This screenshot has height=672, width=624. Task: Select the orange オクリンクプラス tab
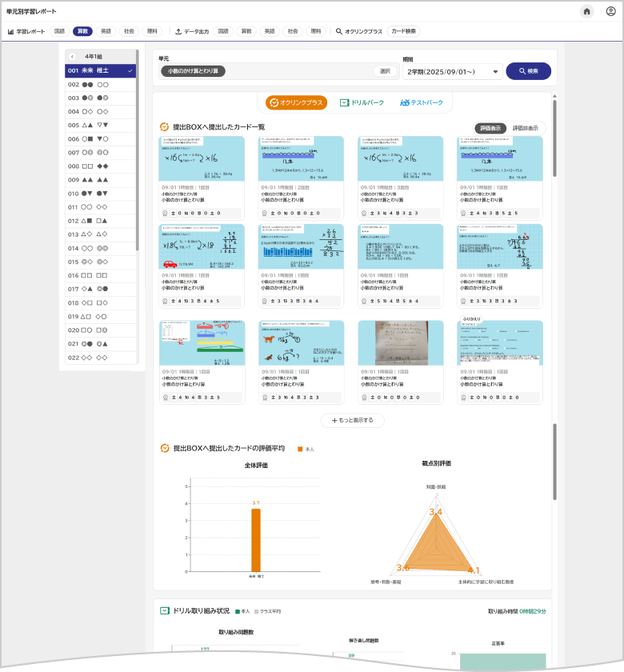pos(297,102)
